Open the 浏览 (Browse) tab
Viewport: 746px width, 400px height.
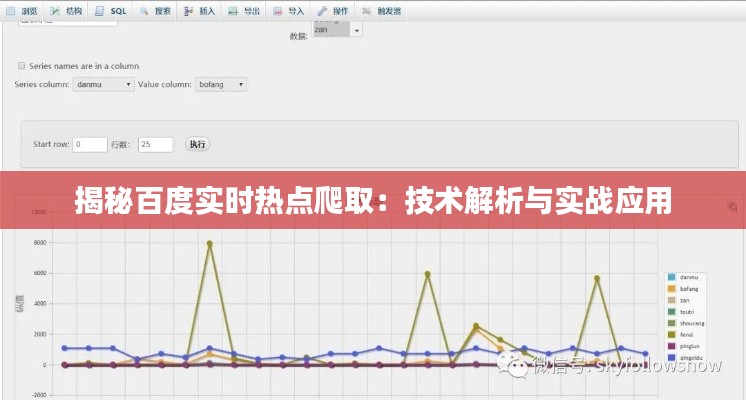[21, 10]
